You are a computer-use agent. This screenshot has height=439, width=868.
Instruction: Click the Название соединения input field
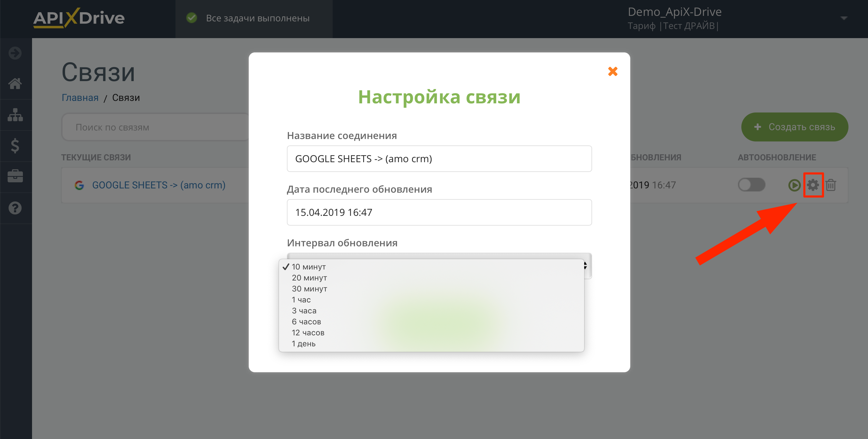coord(439,159)
